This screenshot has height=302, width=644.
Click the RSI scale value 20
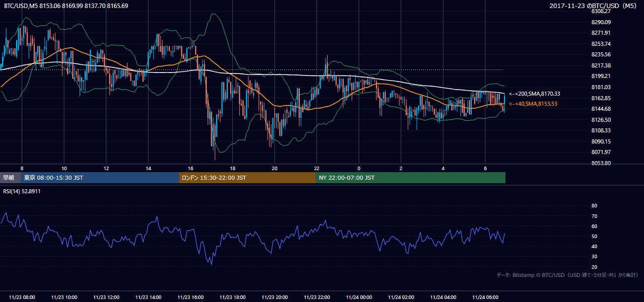click(x=594, y=267)
